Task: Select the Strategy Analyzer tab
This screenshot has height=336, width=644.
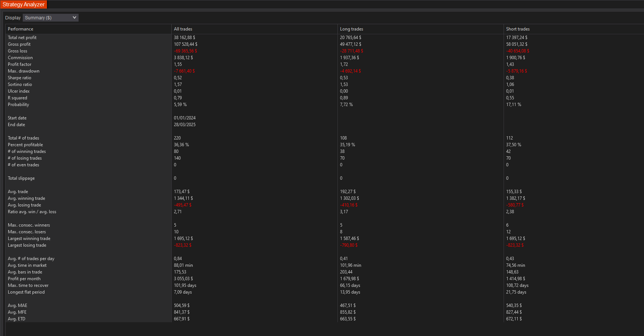Action: pos(23,4)
